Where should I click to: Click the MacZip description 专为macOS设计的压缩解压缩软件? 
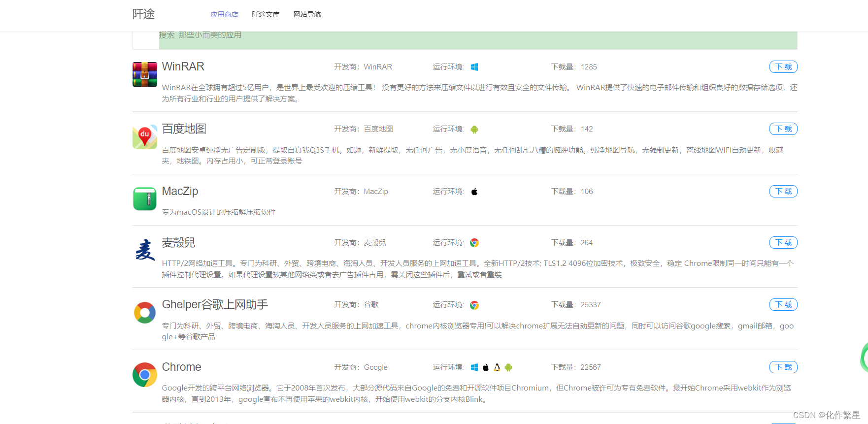(x=219, y=212)
